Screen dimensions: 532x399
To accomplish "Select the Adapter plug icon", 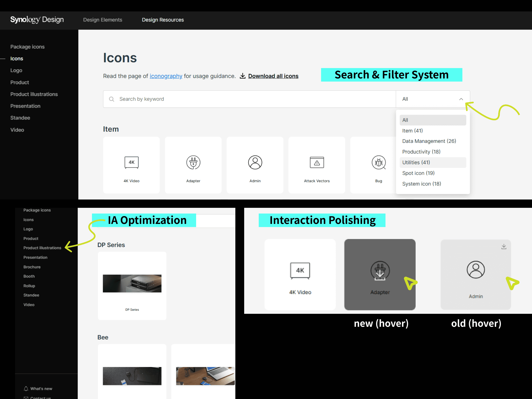I will [193, 162].
